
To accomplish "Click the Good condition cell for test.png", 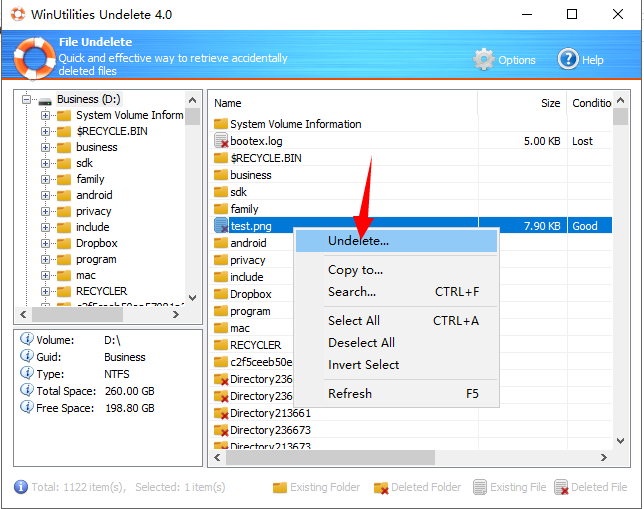I will (590, 226).
